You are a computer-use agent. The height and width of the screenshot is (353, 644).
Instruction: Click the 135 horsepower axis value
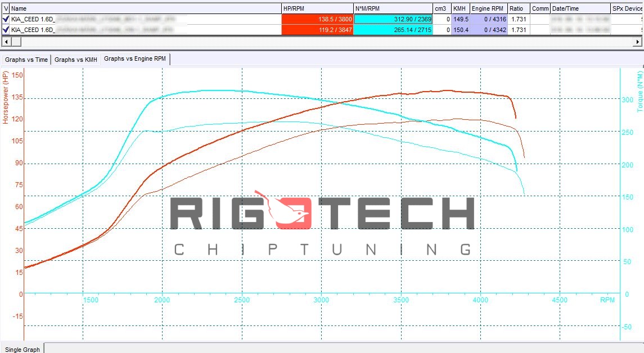pyautogui.click(x=17, y=97)
